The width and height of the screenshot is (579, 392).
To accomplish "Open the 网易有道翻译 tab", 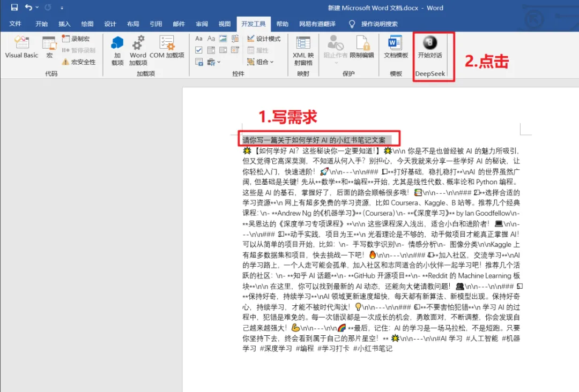I will tap(317, 24).
